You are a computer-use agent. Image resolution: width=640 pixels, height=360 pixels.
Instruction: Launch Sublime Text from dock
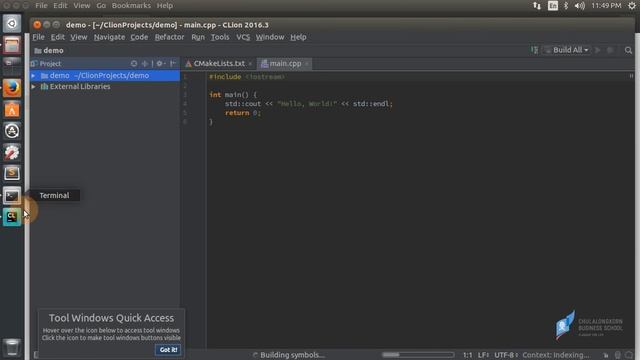coord(12,173)
